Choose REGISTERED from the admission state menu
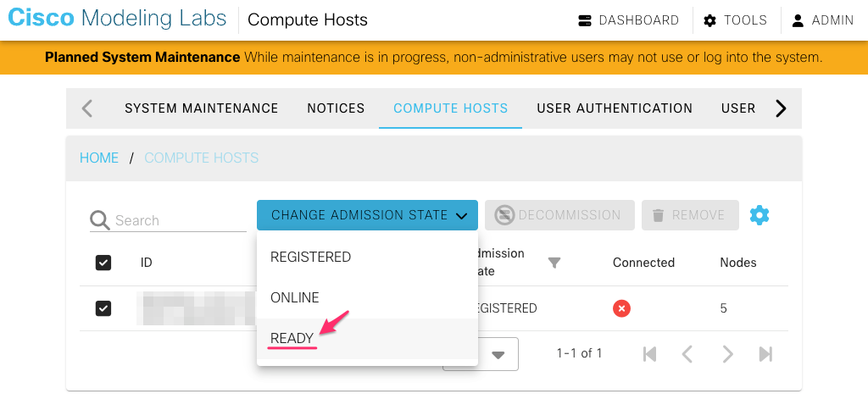The width and height of the screenshot is (868, 399). (367, 257)
